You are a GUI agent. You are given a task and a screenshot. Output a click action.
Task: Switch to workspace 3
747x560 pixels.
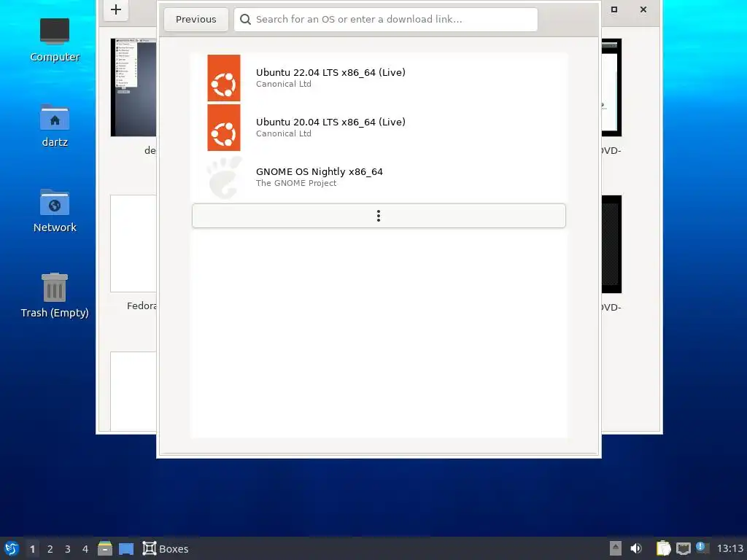[x=68, y=549]
